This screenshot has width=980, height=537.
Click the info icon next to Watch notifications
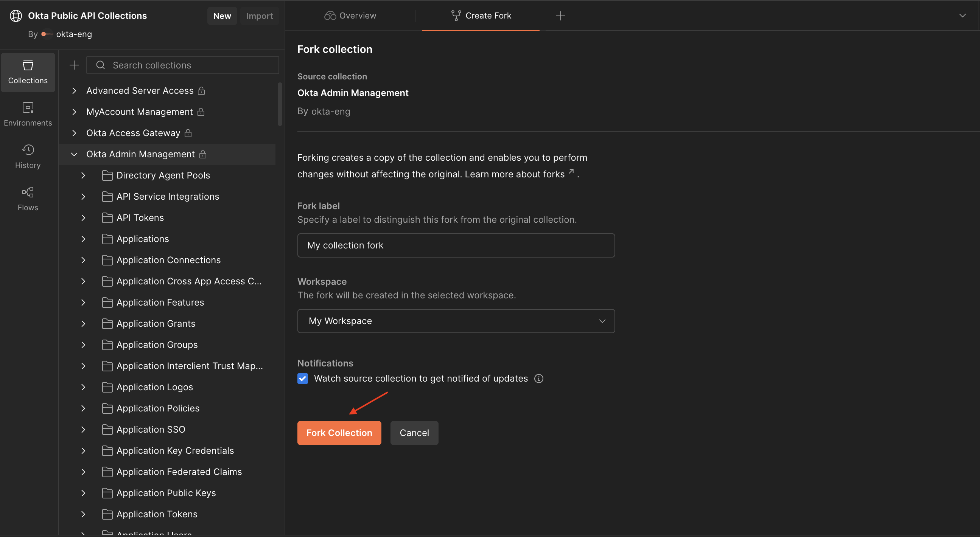(x=539, y=379)
